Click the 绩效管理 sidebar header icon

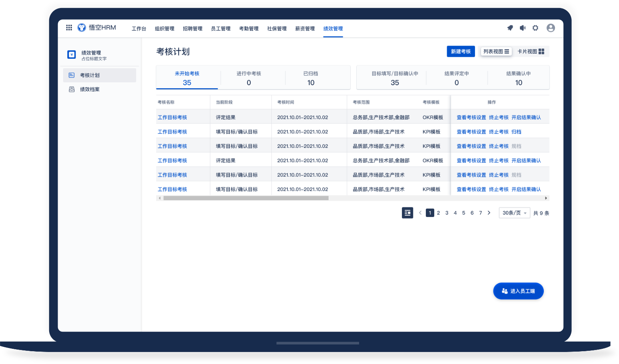click(x=72, y=55)
